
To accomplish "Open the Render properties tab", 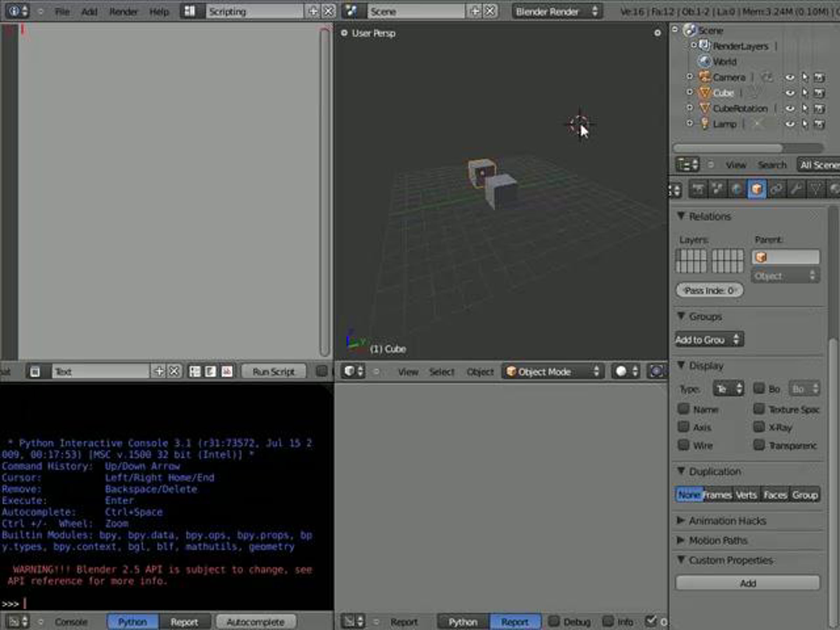I will pyautogui.click(x=698, y=189).
